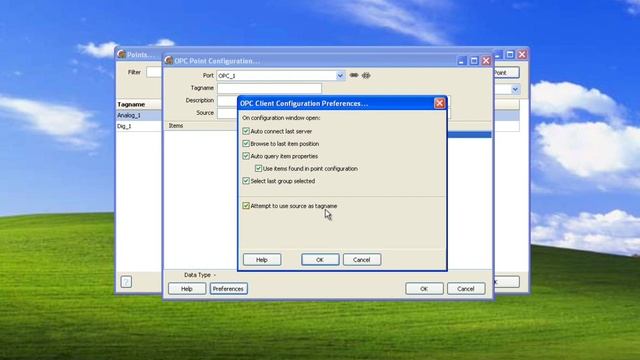This screenshot has width=640, height=360.
Task: Select the Analog_1 row in Points list
Action: click(138, 116)
